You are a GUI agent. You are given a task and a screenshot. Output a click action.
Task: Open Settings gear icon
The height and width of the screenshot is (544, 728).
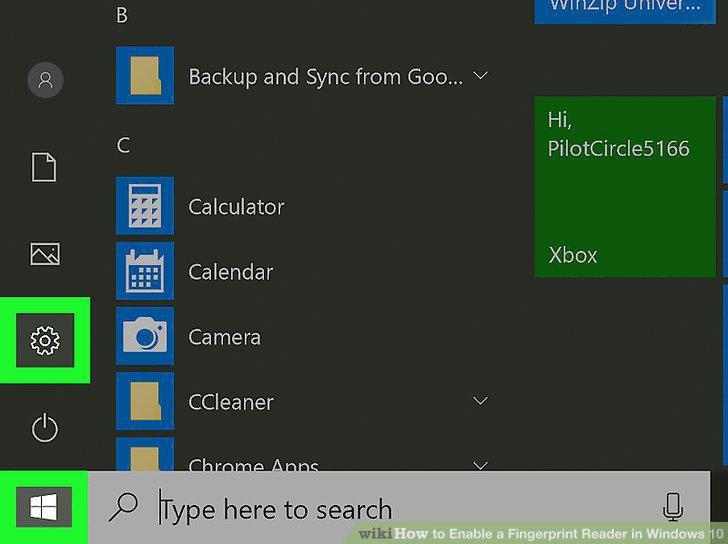[x=45, y=340]
